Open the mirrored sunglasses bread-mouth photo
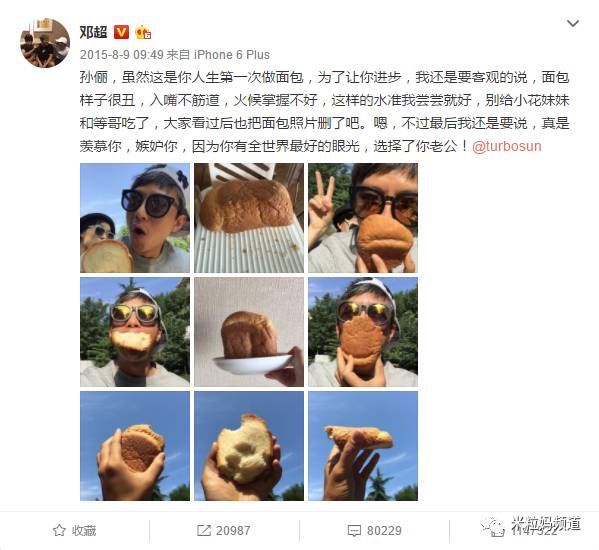The height and width of the screenshot is (550, 599). [x=135, y=332]
